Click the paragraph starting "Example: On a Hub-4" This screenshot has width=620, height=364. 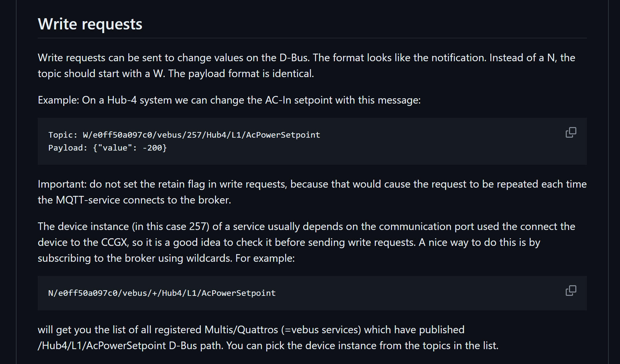[229, 100]
